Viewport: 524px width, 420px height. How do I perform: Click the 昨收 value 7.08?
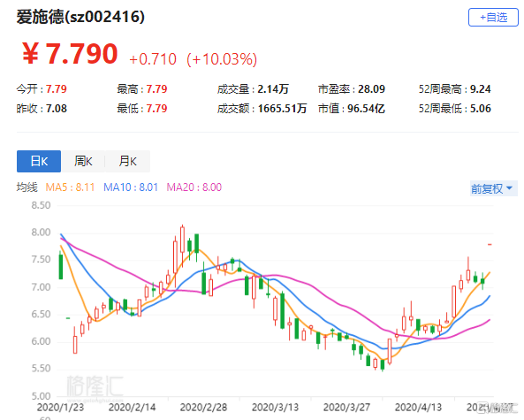click(57, 109)
